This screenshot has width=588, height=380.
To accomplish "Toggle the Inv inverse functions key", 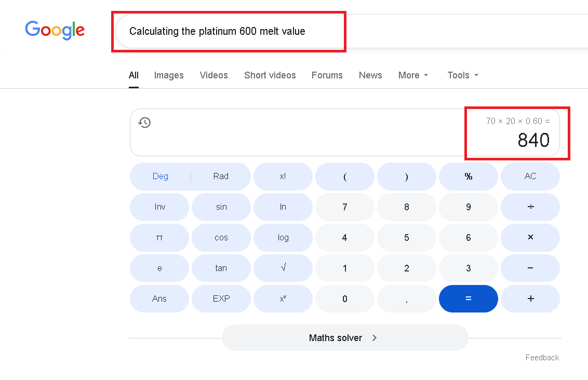I will point(159,207).
